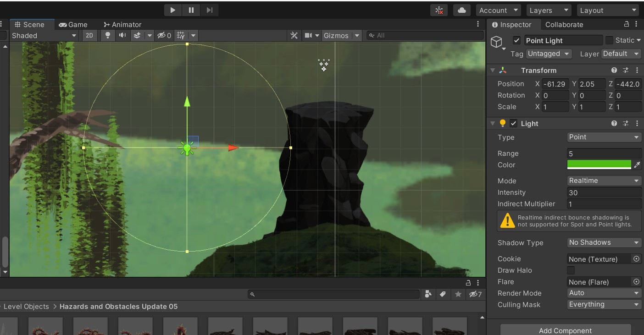Open the collab/bug status icon next to cloud
This screenshot has height=335, width=644.
pyautogui.click(x=439, y=10)
